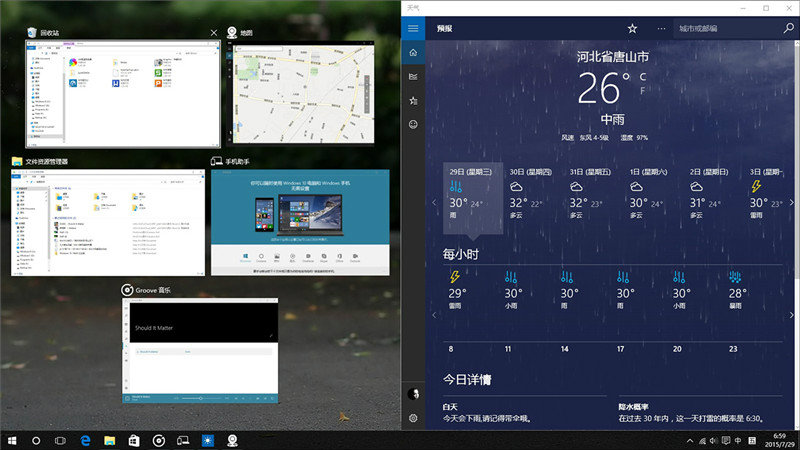Click the search magnifier icon in Weather
The height and width of the screenshot is (450, 800).
787,28
